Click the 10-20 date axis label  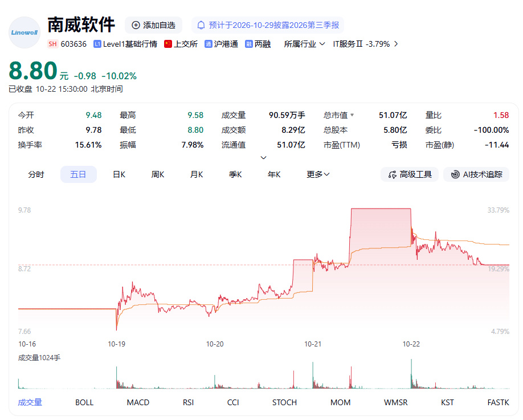click(x=215, y=344)
